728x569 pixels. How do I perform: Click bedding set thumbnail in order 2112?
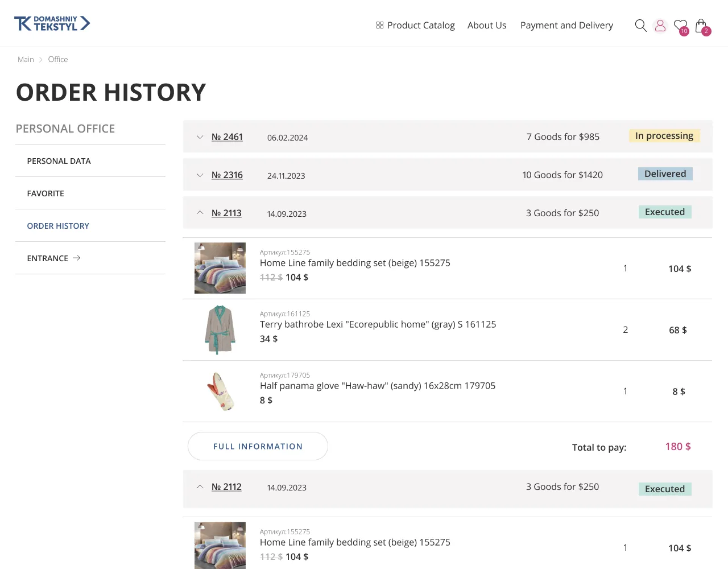220,546
